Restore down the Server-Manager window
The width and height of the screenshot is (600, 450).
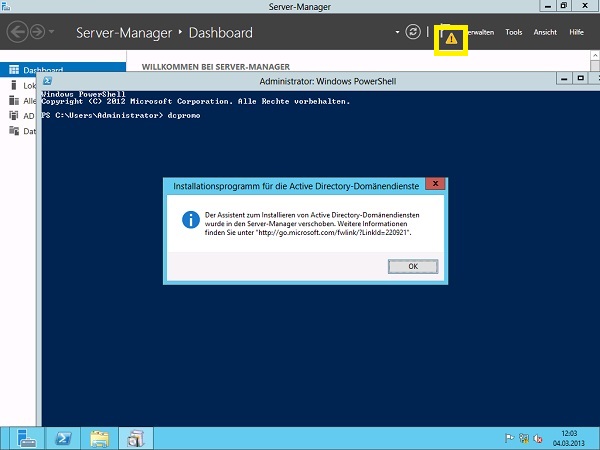(564, 6)
